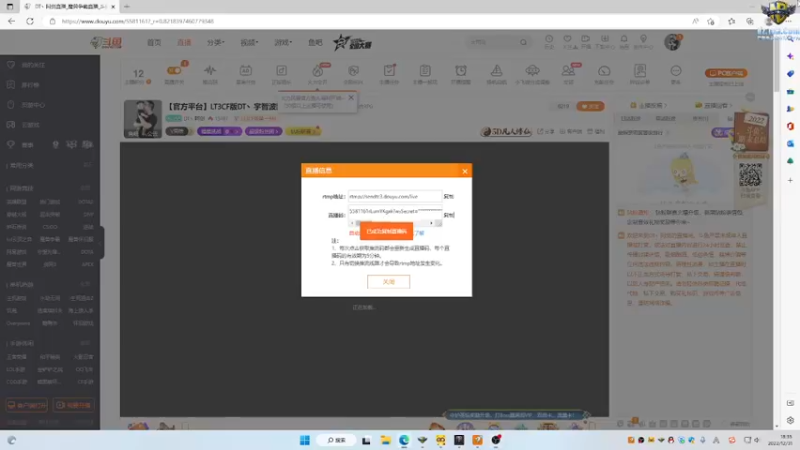Open the Douyu logo home link

[106, 42]
